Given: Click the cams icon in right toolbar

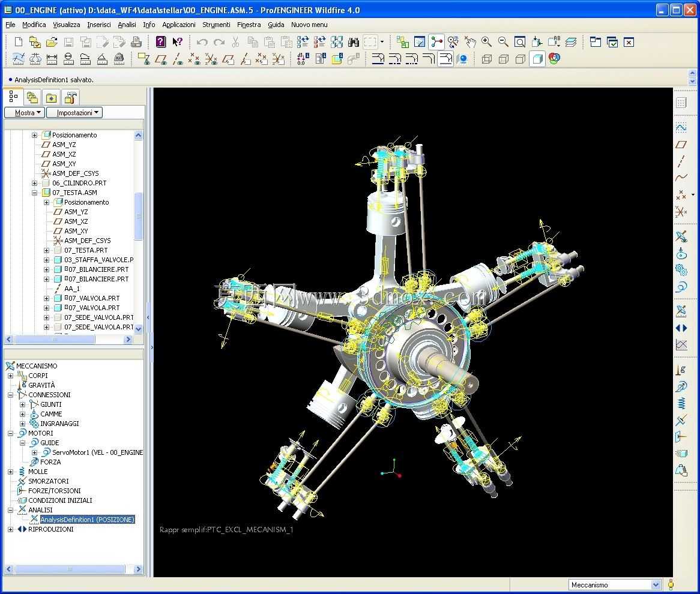Looking at the screenshot, I should [x=681, y=253].
